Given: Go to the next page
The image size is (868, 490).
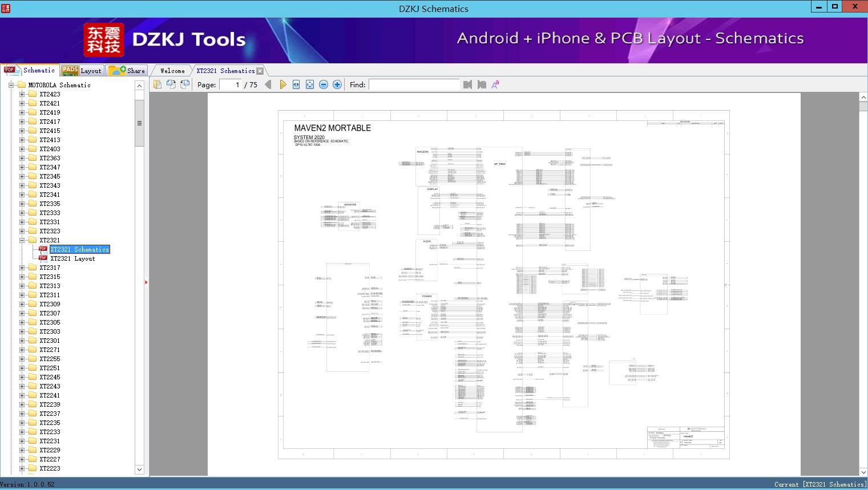Looking at the screenshot, I should 282,84.
